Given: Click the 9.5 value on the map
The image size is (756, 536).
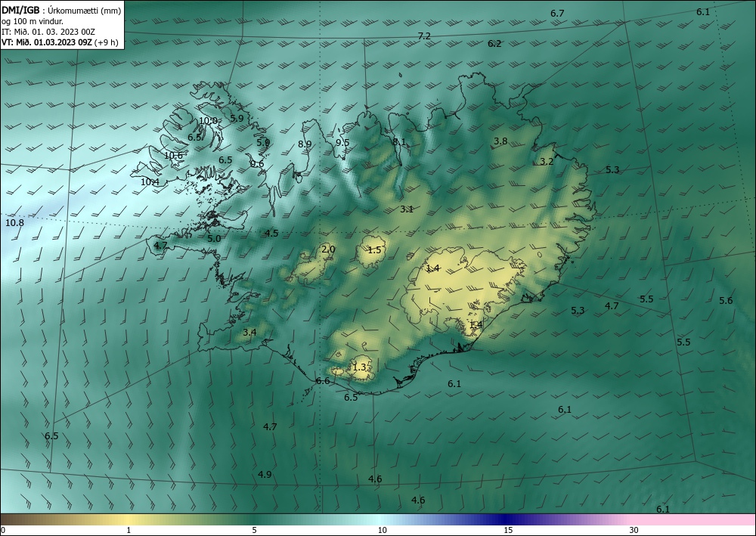Looking at the screenshot, I should (342, 143).
